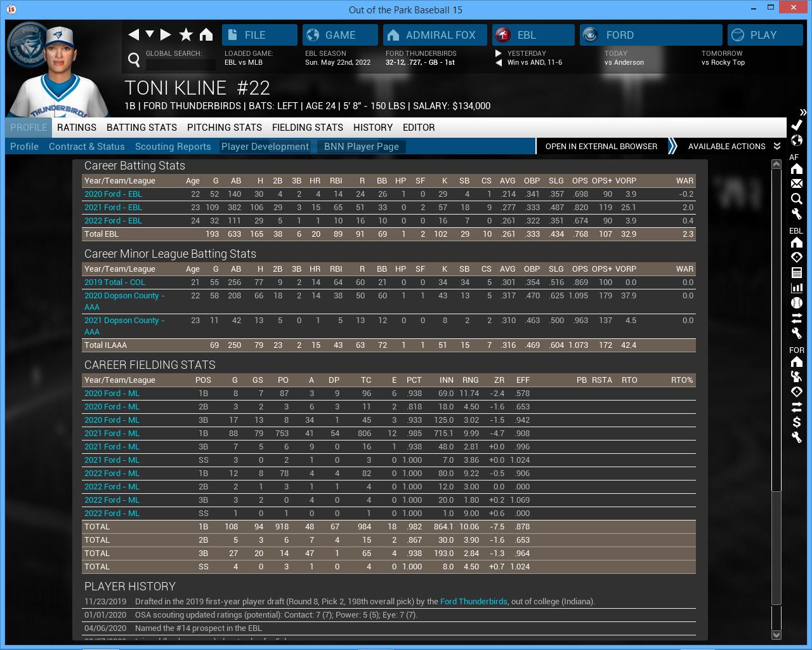Open the FILE menu
The width and height of the screenshot is (812, 650).
(x=259, y=35)
